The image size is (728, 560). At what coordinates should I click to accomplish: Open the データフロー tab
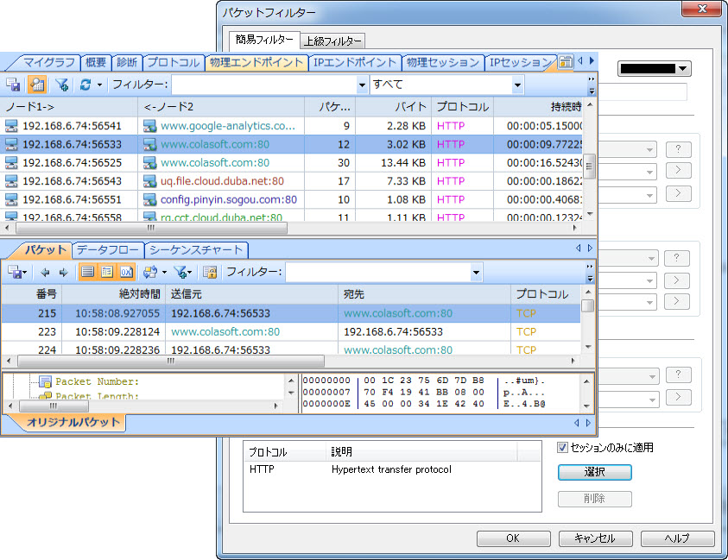[107, 250]
